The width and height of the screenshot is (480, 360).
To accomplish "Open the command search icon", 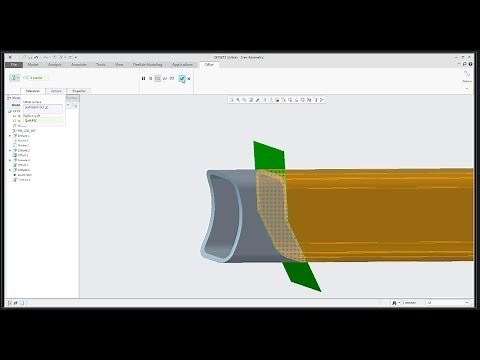I will (x=464, y=64).
